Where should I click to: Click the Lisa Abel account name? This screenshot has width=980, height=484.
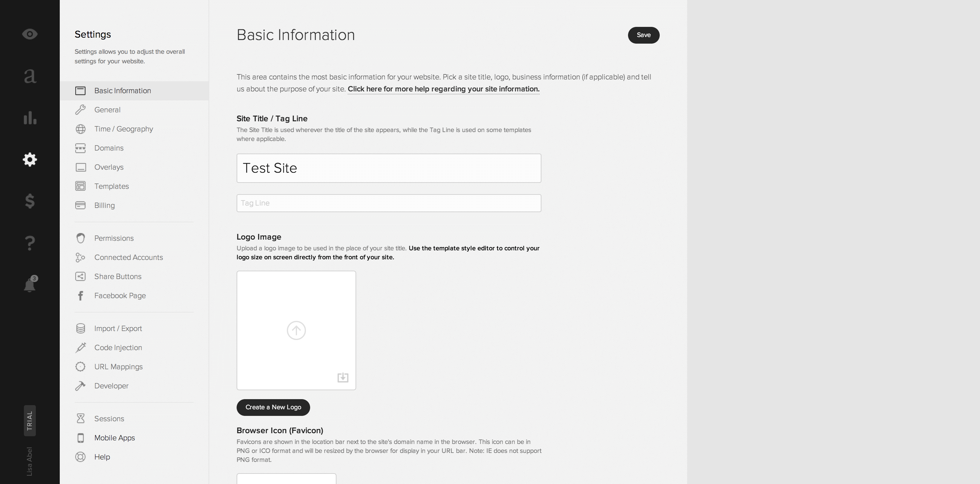(x=30, y=461)
